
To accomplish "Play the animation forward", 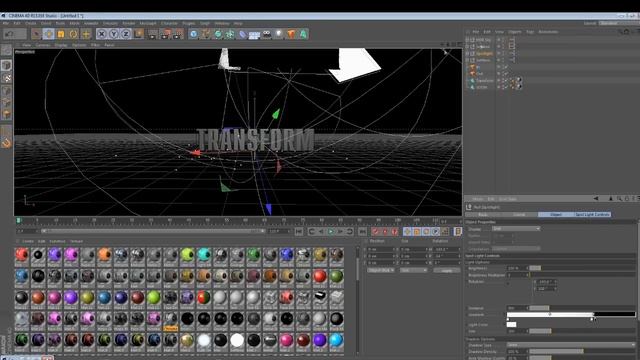I will click(x=331, y=231).
